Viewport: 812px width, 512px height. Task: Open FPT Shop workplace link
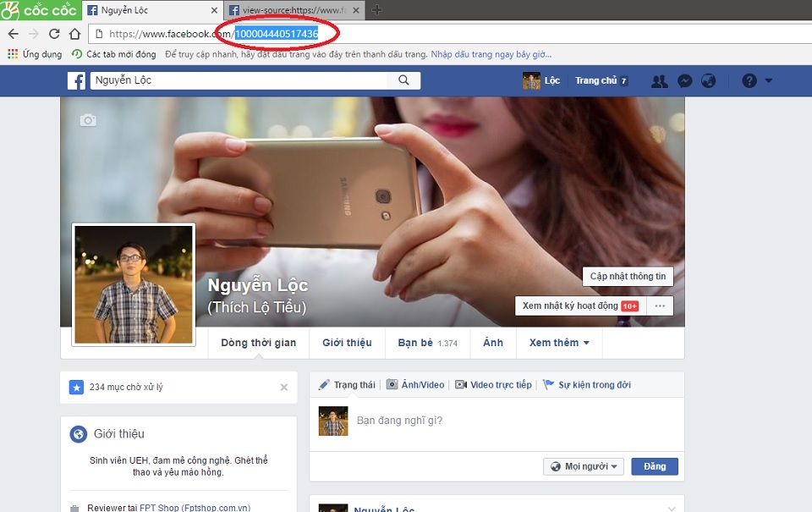coord(195,508)
